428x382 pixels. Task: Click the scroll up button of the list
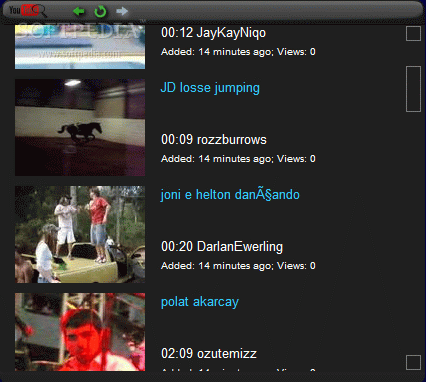pos(413,34)
